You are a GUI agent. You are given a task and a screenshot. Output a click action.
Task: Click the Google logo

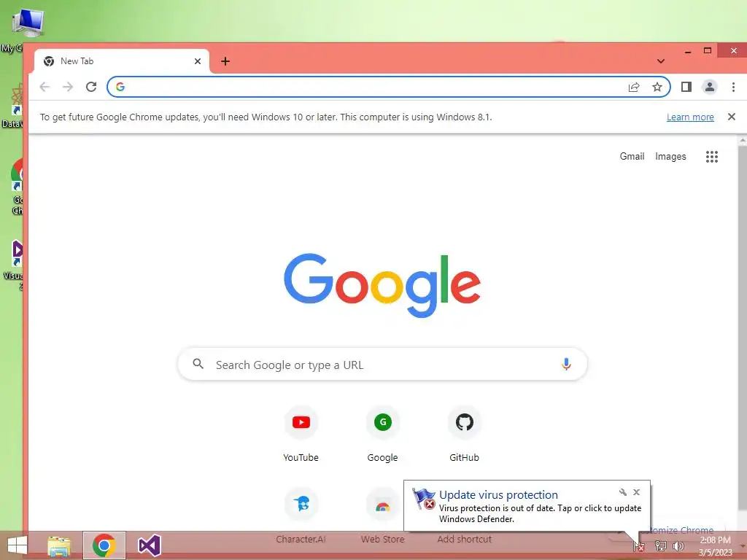[382, 285]
